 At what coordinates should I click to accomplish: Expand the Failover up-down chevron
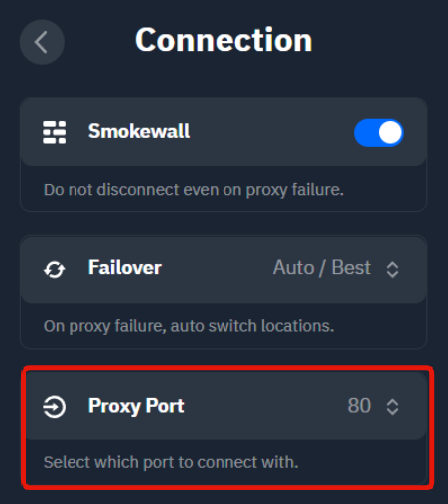click(x=392, y=270)
